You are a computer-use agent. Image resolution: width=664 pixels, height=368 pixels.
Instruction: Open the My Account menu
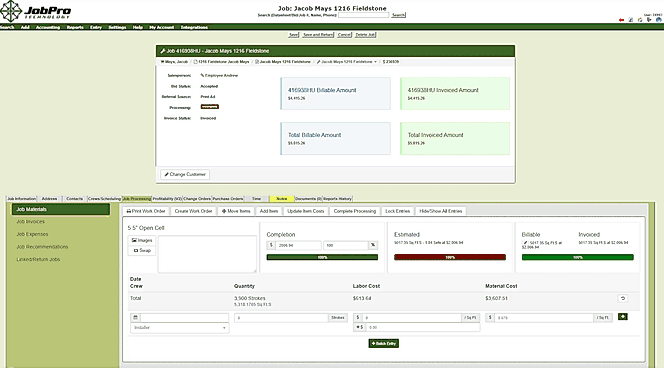pyautogui.click(x=161, y=27)
